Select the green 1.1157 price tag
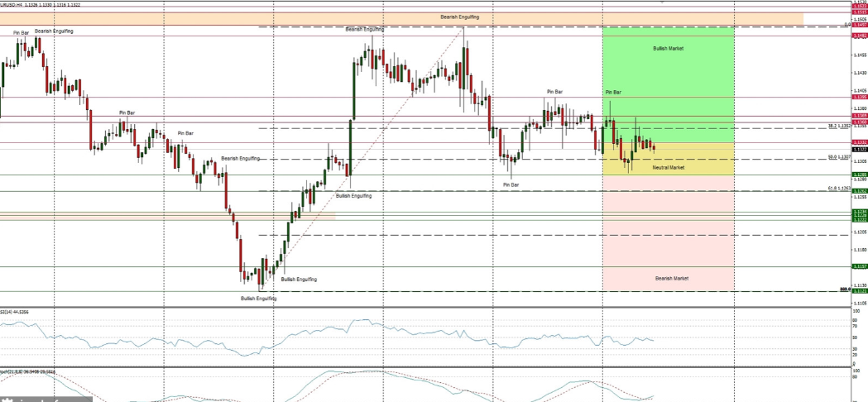This screenshot has width=868, height=402. (x=860, y=266)
